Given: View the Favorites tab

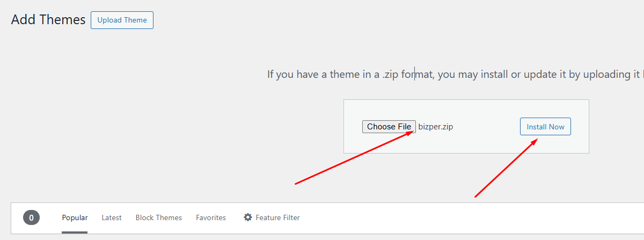Looking at the screenshot, I should click(x=210, y=217).
